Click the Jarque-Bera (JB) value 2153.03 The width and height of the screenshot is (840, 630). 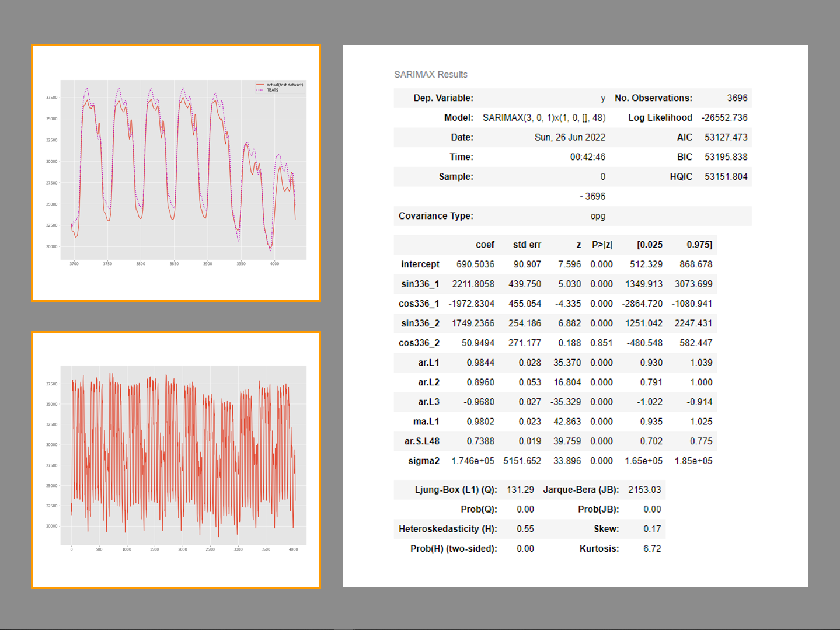pyautogui.click(x=644, y=490)
